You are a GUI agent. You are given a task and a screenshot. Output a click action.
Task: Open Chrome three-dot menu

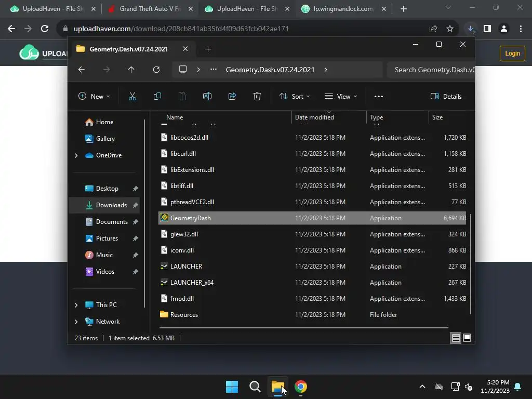tap(521, 29)
